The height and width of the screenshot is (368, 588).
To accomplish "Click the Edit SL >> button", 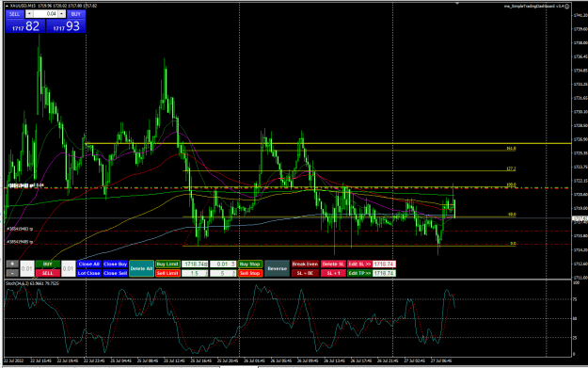I will [359, 264].
